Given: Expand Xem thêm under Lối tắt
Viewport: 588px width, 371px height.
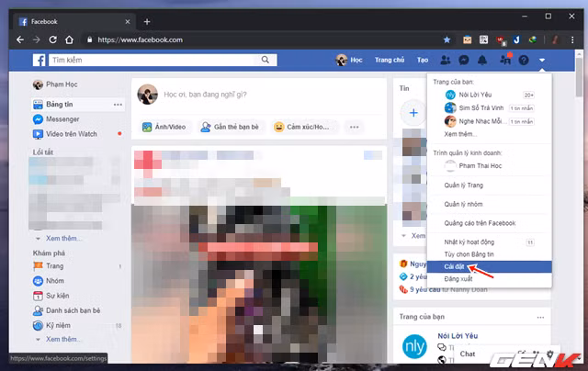Looking at the screenshot, I should click(63, 239).
